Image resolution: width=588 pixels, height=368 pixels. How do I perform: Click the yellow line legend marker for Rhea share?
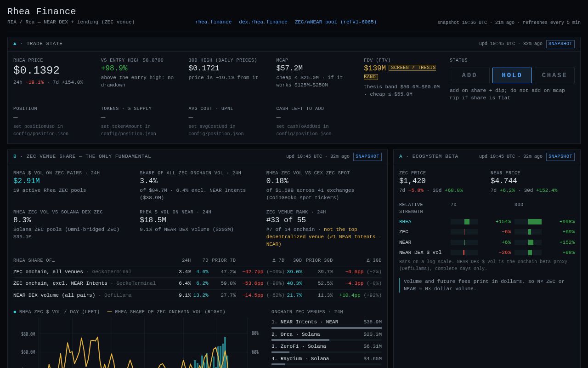(109, 312)
